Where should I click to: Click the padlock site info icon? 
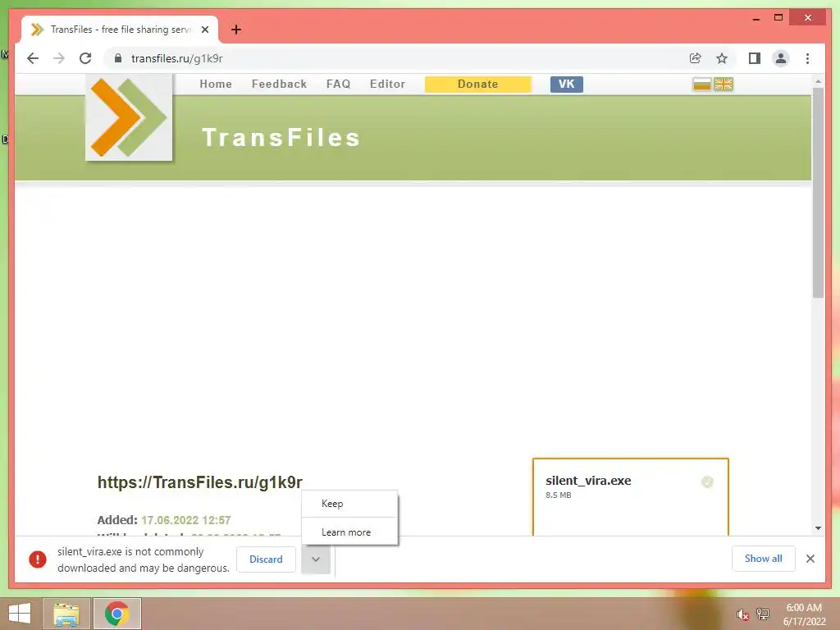[x=118, y=58]
